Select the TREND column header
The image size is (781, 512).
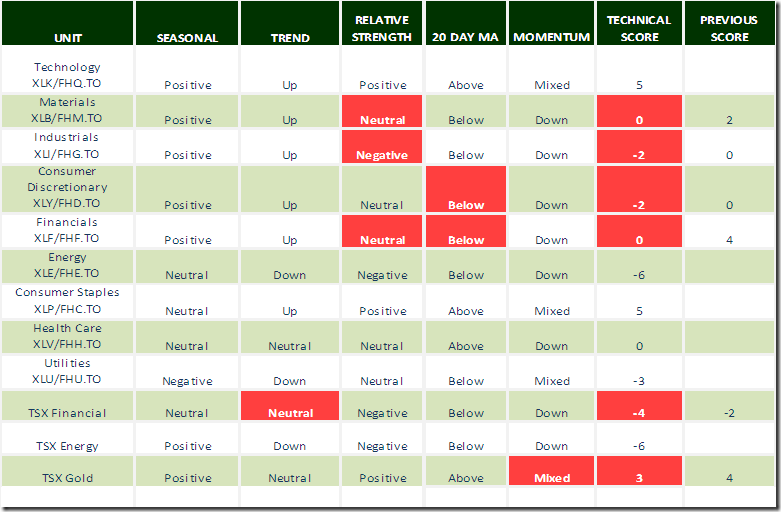[290, 38]
